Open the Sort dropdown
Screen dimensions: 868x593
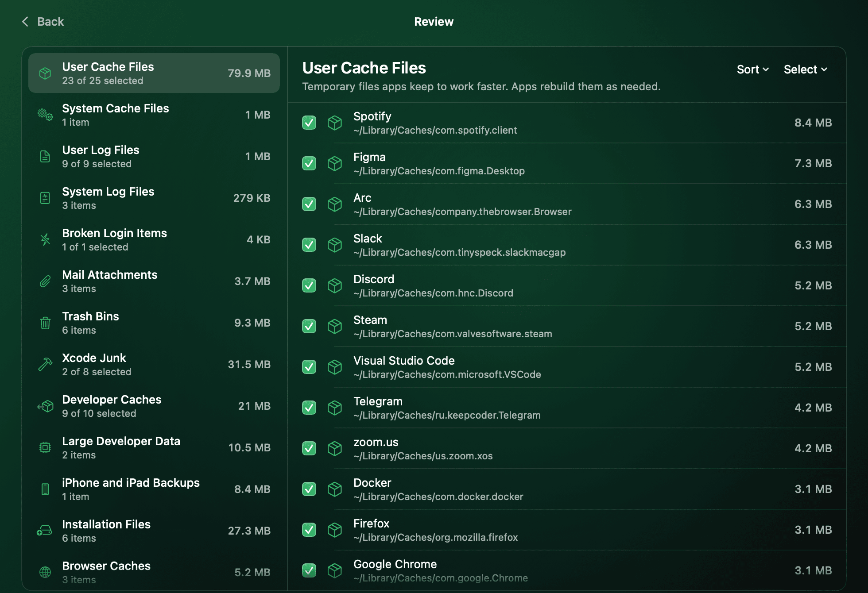753,69
